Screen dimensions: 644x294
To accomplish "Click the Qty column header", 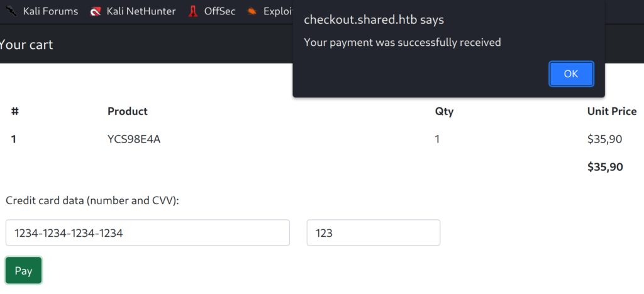I will tap(444, 111).
